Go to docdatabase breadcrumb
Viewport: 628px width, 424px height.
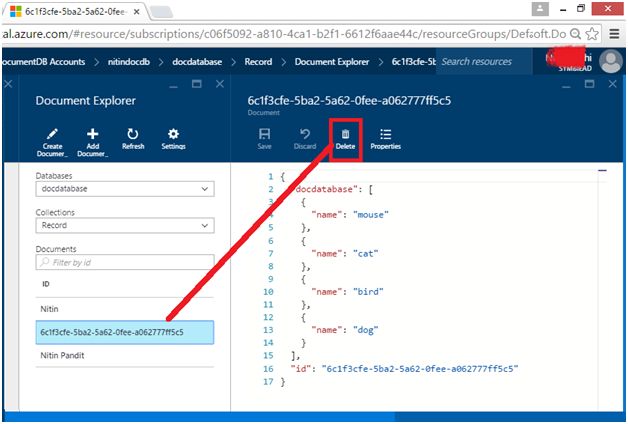[x=197, y=62]
